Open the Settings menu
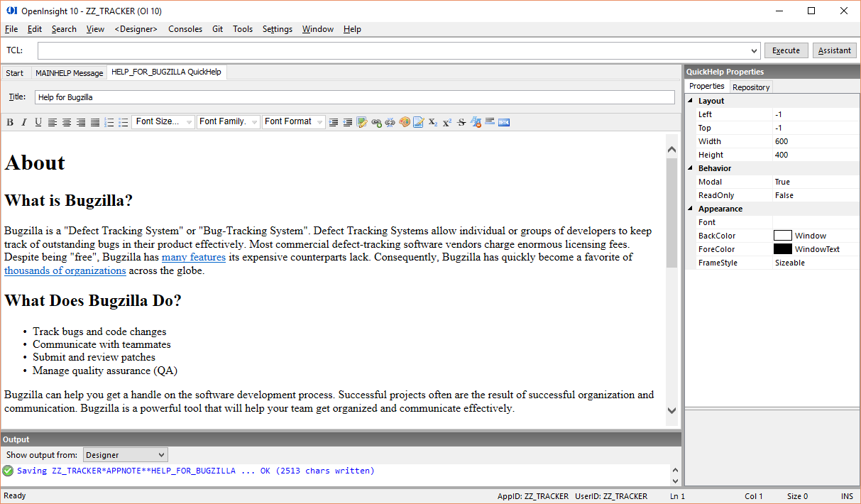 tap(278, 29)
